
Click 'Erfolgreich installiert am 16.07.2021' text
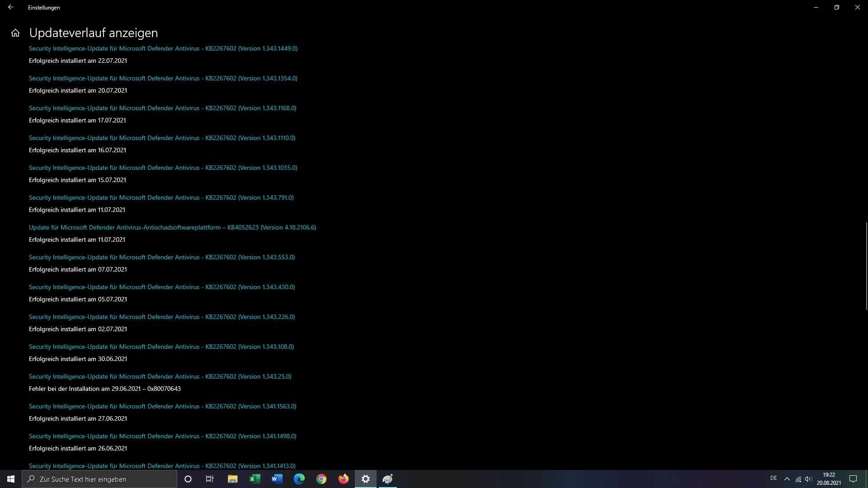(77, 150)
